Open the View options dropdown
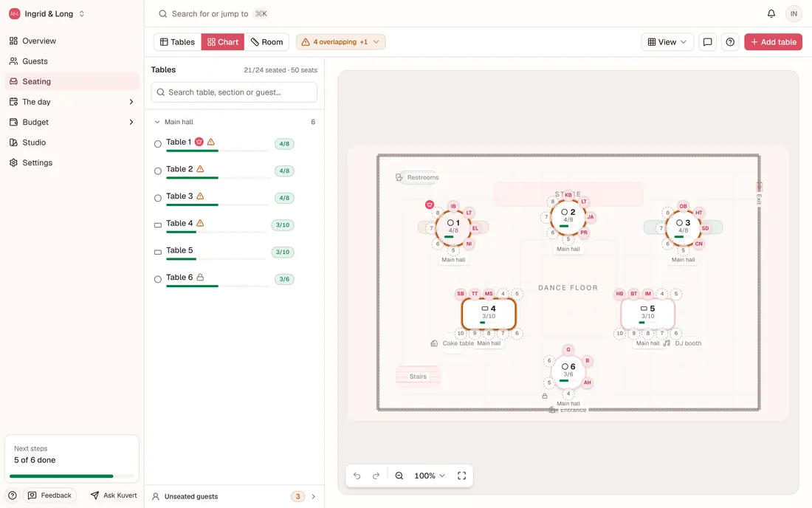Image resolution: width=812 pixels, height=508 pixels. pos(667,42)
